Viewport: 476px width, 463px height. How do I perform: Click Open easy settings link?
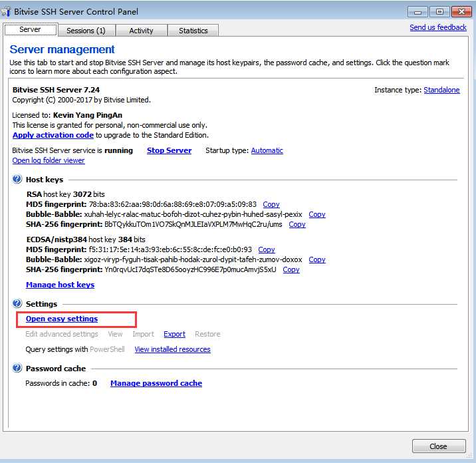pos(62,319)
